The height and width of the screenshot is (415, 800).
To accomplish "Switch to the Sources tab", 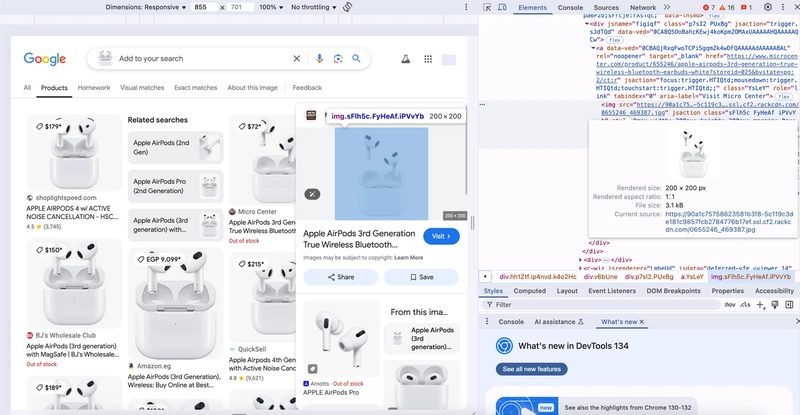I will pos(606,7).
